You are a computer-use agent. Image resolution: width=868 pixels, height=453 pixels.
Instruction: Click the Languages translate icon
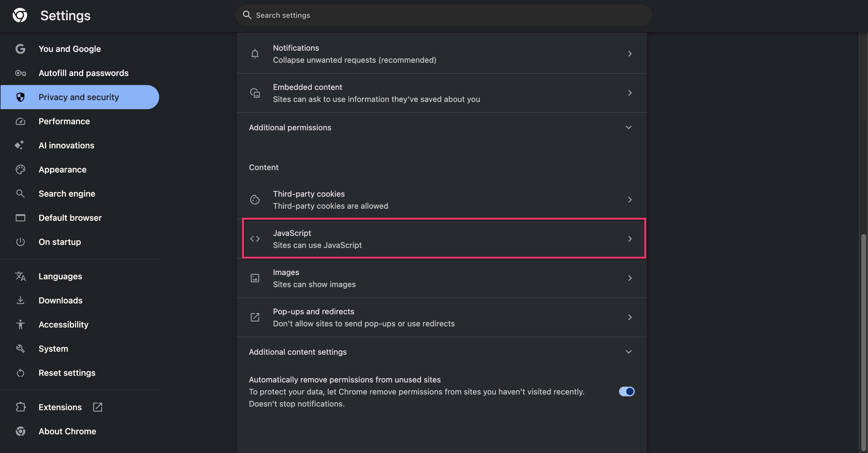(20, 276)
